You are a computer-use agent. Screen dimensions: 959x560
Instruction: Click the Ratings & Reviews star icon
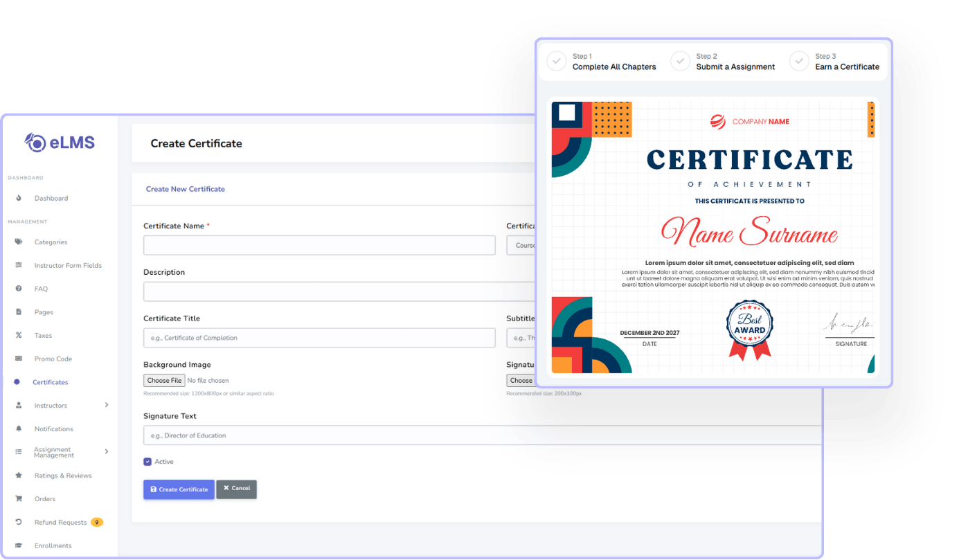point(19,476)
